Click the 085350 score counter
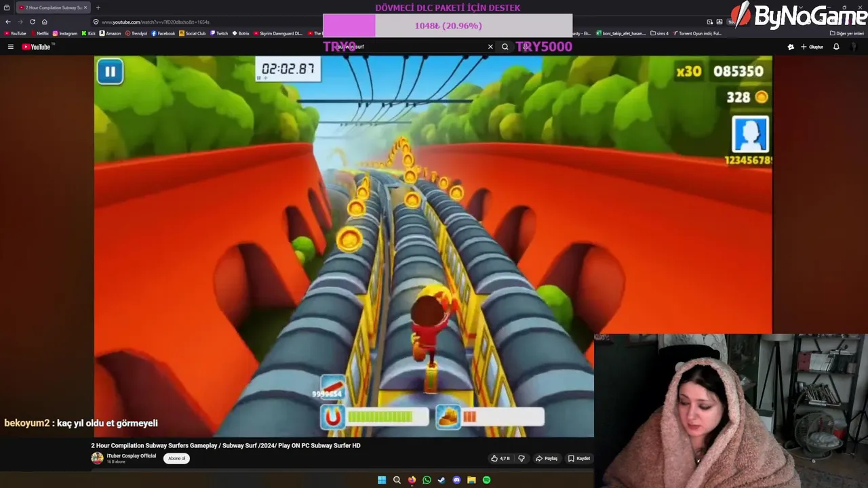This screenshot has width=868, height=488. tap(738, 71)
